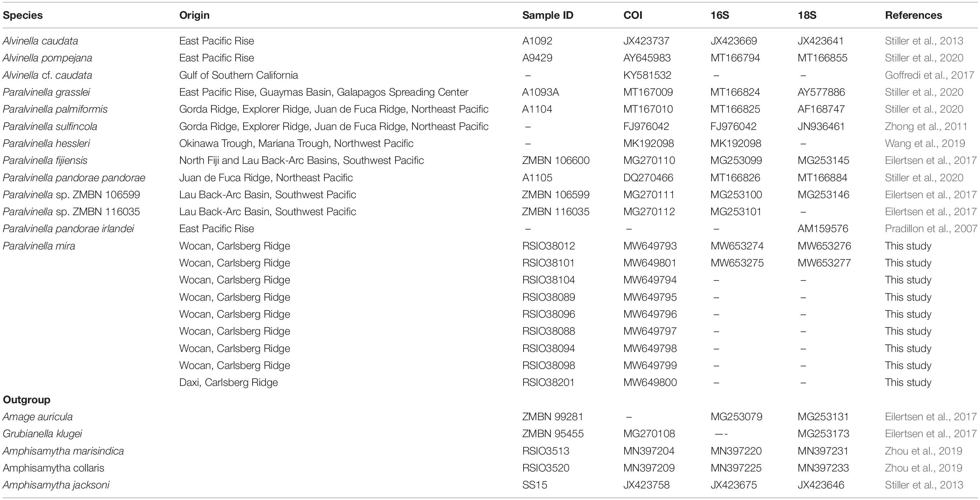
Task: Select sample ID RSIO38012
Action: tap(548, 246)
